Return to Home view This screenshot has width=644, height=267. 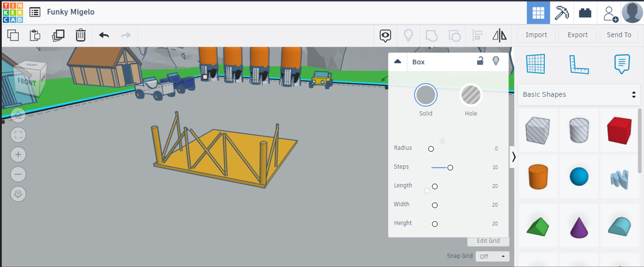point(18,115)
